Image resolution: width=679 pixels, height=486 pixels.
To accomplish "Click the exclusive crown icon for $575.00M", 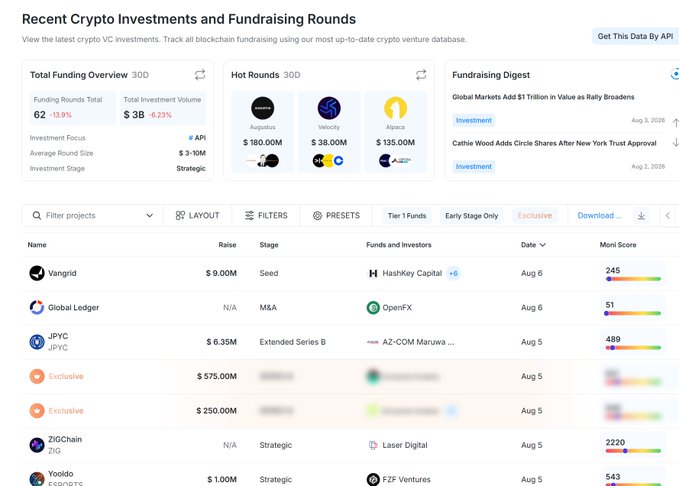I will point(37,376).
